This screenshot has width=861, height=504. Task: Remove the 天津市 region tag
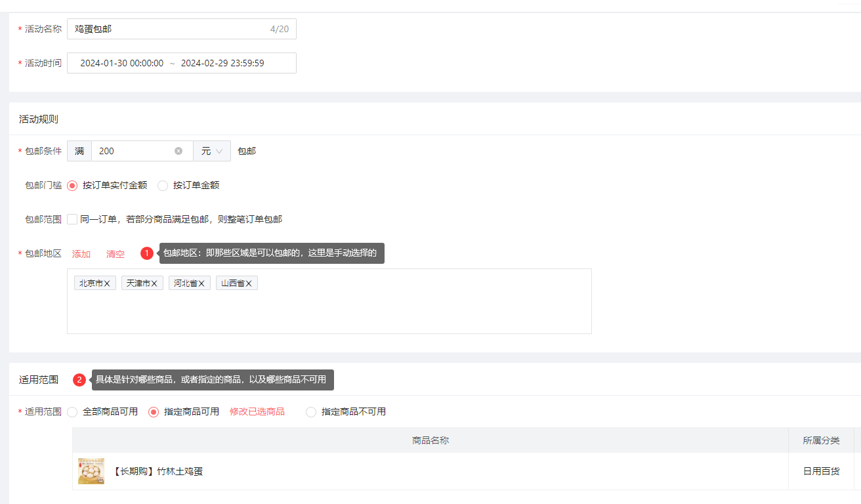(x=154, y=283)
